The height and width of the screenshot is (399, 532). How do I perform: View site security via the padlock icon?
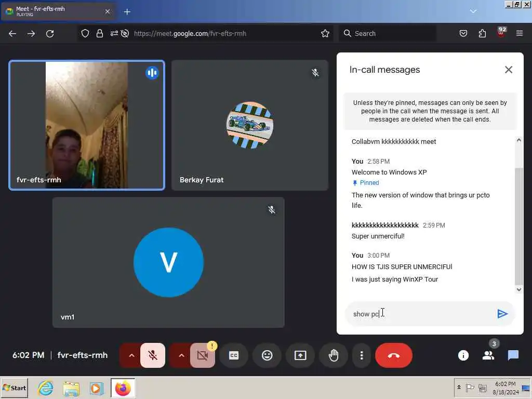pos(99,33)
